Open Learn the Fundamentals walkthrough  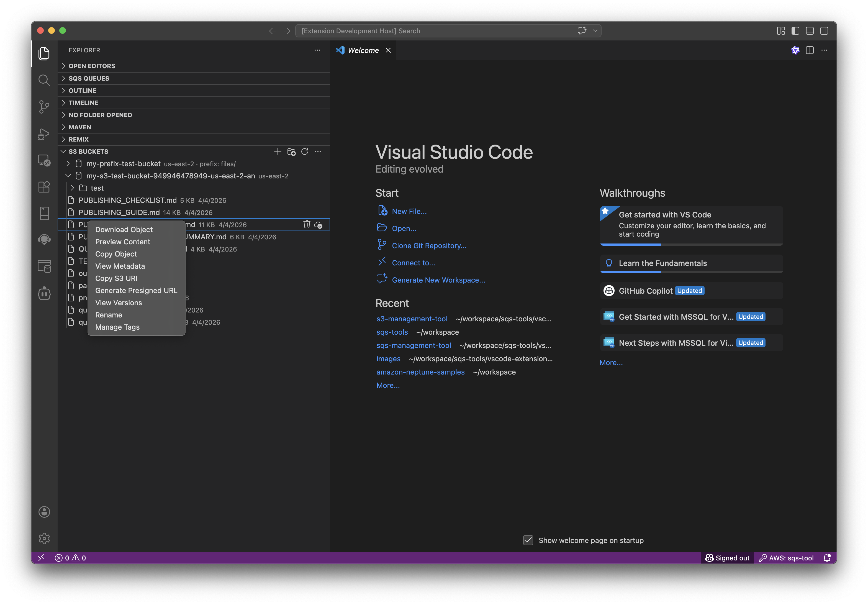691,263
